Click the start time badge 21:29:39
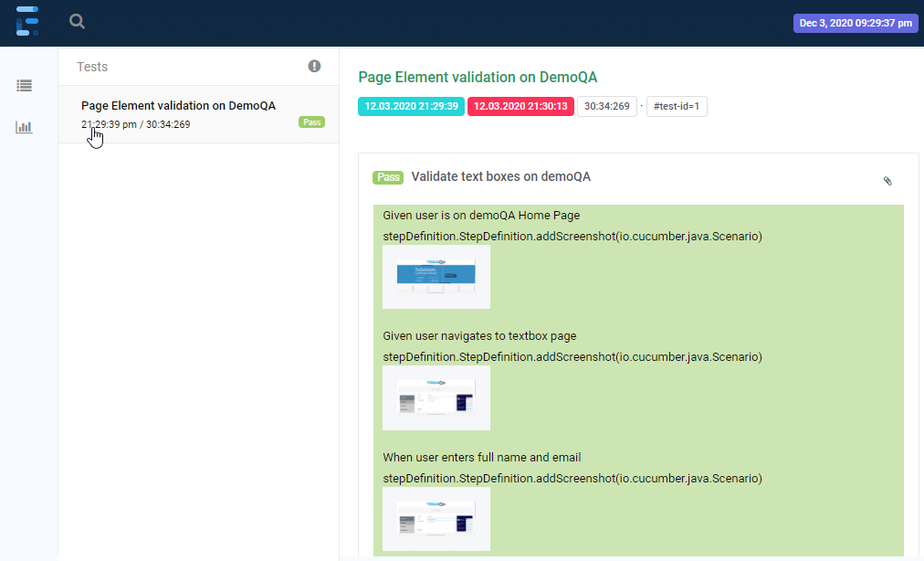924x561 pixels. point(411,106)
